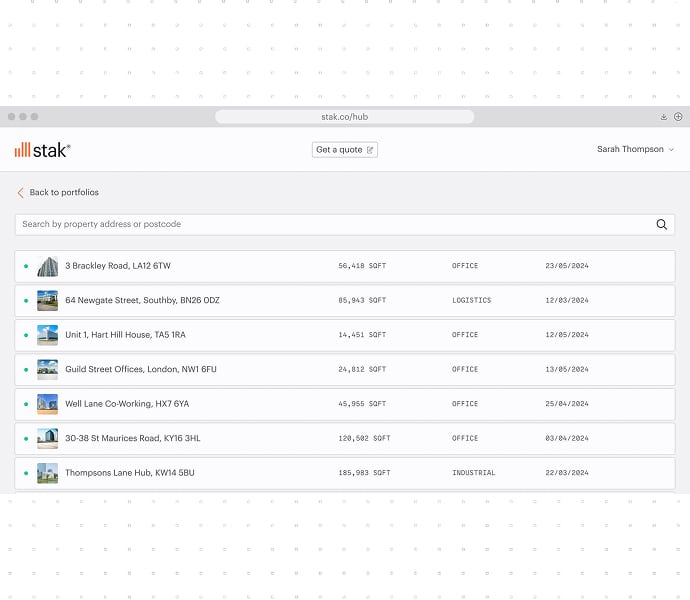The width and height of the screenshot is (690, 600).
Task: Click the stak.co/hub address bar
Action: click(344, 117)
